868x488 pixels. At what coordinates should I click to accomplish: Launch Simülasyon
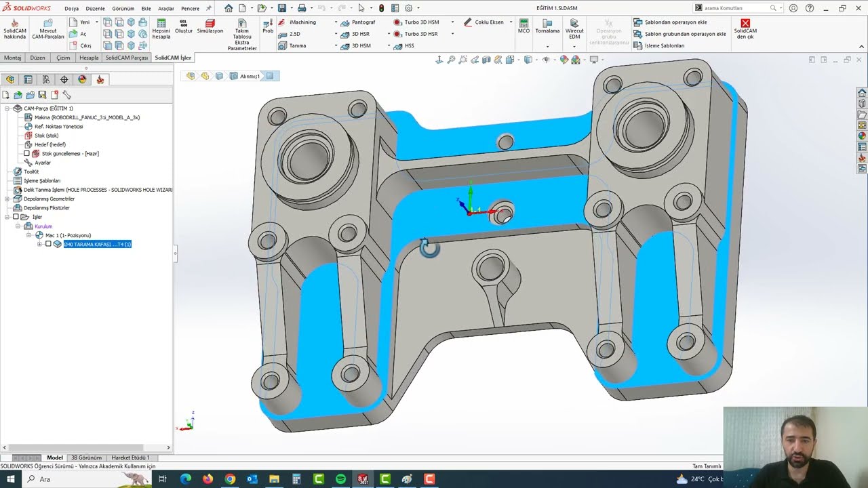coord(210,27)
